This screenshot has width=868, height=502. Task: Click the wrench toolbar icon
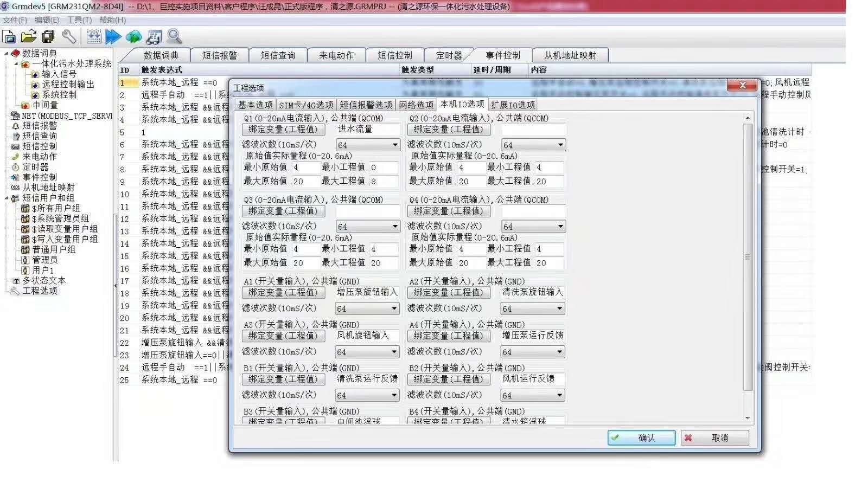69,37
